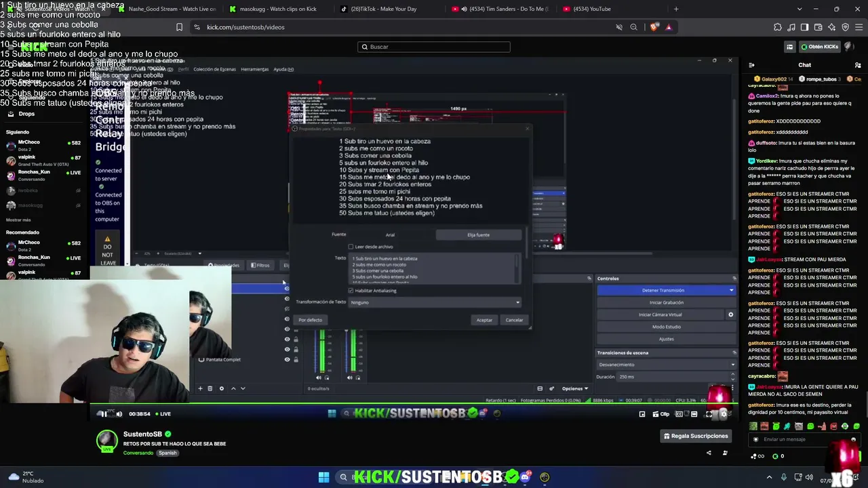Click the trash remove source icon in OBS
Viewport: 868px width, 488px height.
click(210, 388)
